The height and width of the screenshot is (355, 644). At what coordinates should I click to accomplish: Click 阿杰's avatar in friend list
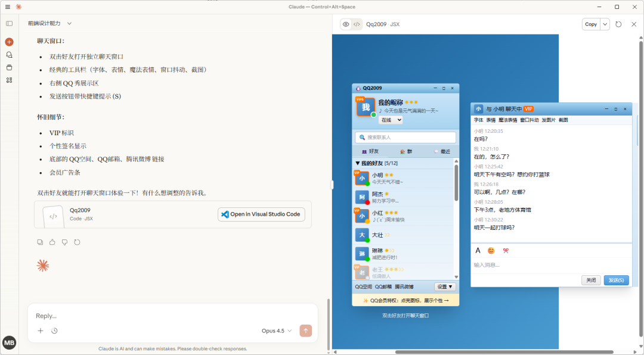click(x=362, y=197)
